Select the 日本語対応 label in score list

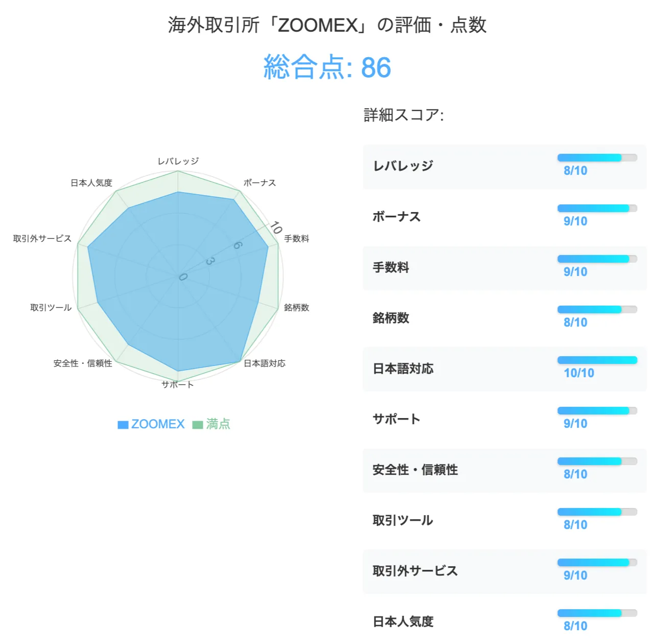(x=403, y=369)
